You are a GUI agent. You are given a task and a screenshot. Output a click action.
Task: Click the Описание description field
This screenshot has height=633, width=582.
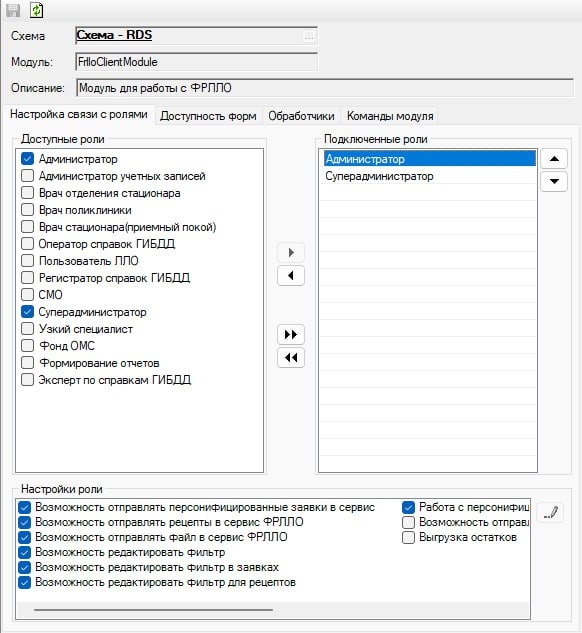point(324,88)
